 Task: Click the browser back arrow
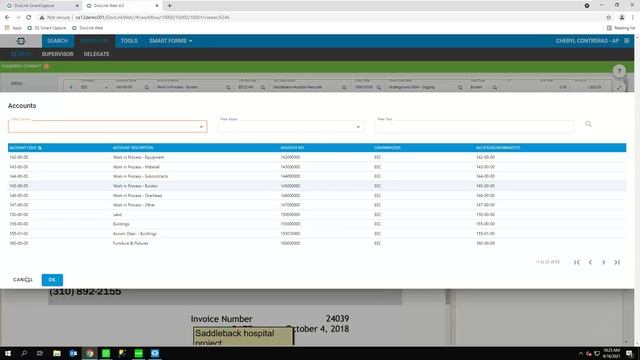click(7, 18)
